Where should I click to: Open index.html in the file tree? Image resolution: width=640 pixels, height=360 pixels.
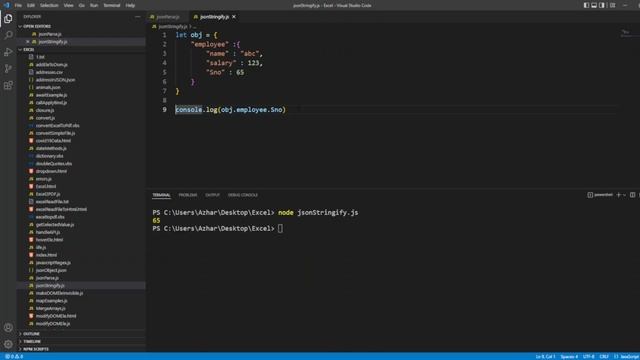[46, 255]
